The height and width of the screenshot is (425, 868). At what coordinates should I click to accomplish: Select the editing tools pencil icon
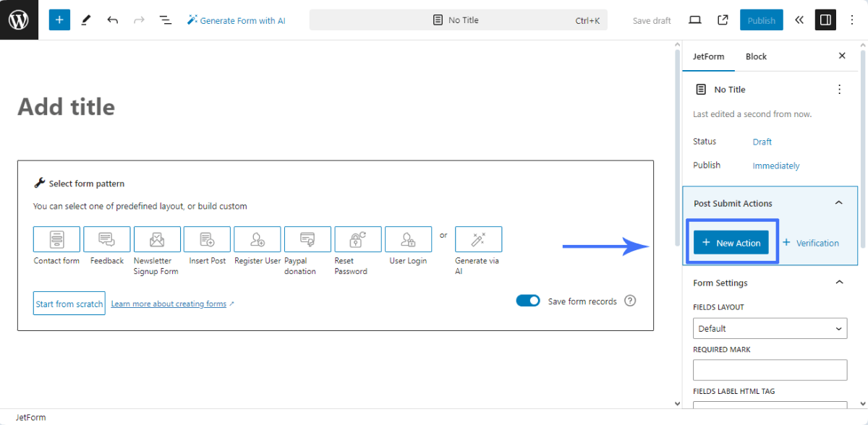click(x=85, y=20)
